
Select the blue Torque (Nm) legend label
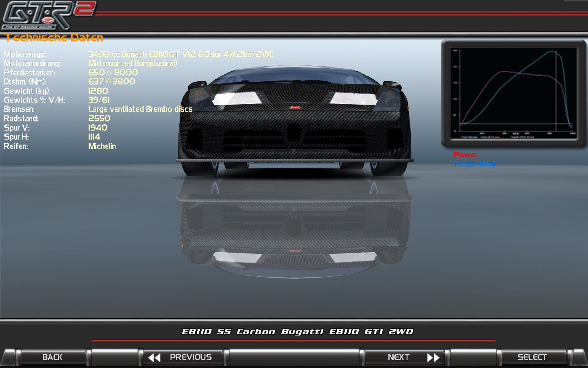pyautogui.click(x=474, y=164)
